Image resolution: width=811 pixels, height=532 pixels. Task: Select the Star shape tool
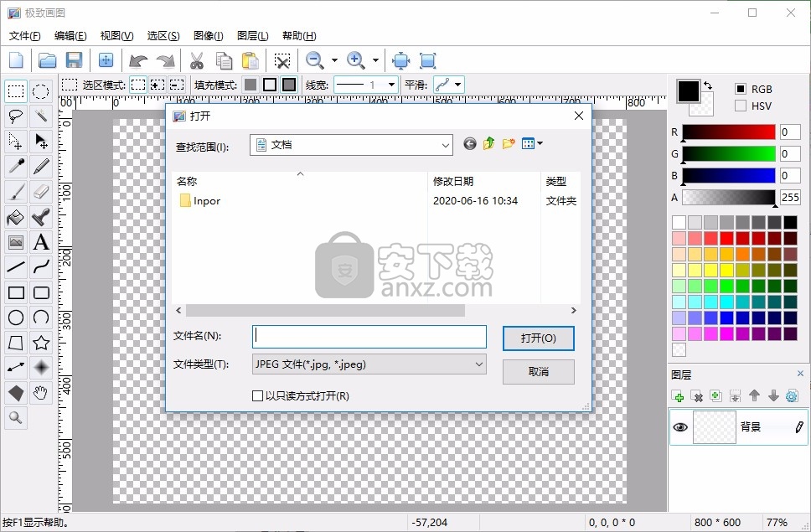click(x=41, y=343)
